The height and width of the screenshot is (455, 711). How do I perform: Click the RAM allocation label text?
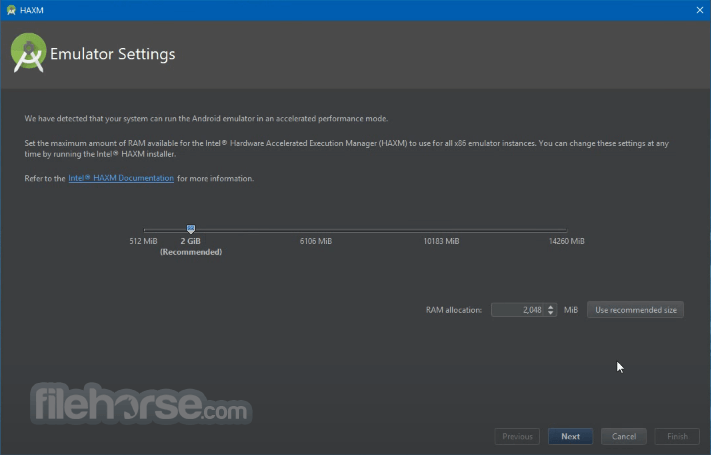click(453, 310)
